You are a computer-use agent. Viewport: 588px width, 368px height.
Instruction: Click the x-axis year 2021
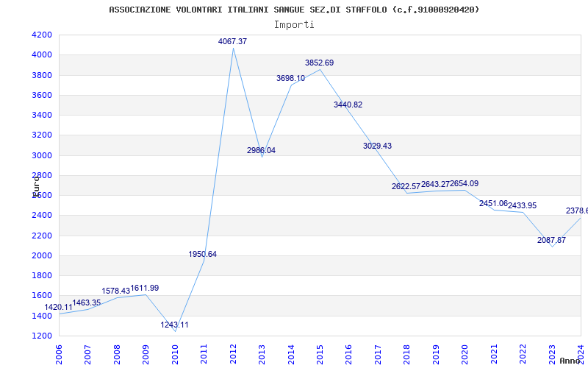pos(494,355)
